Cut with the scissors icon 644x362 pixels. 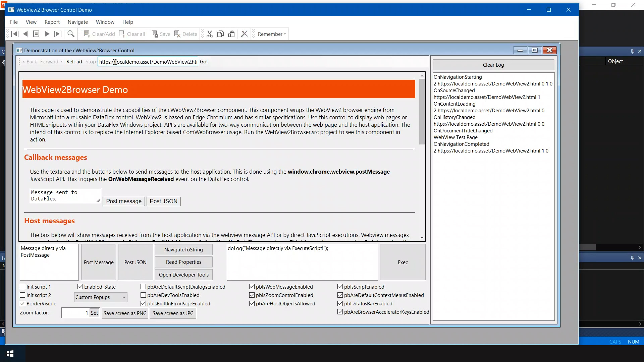tap(210, 34)
